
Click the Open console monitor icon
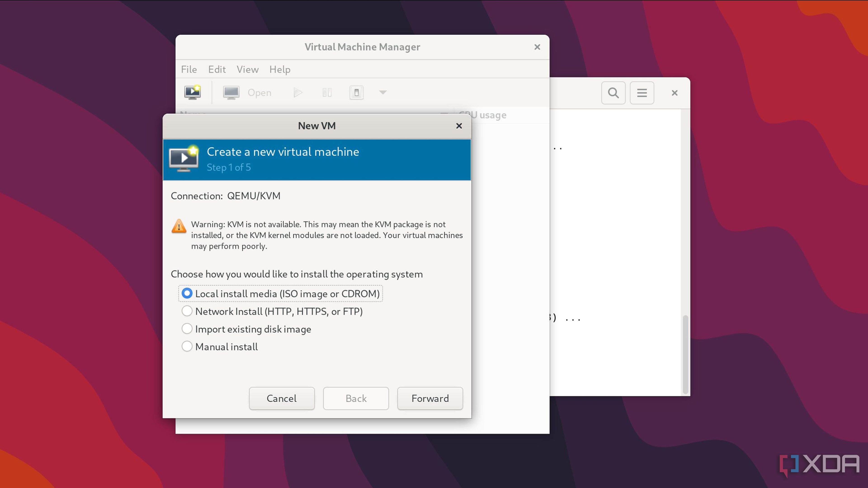click(x=231, y=93)
